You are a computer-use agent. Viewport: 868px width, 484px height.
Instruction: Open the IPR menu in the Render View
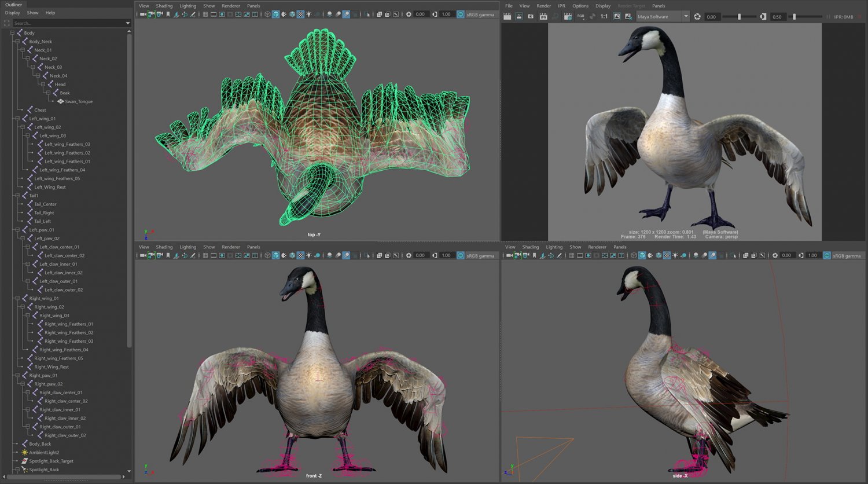(x=561, y=6)
